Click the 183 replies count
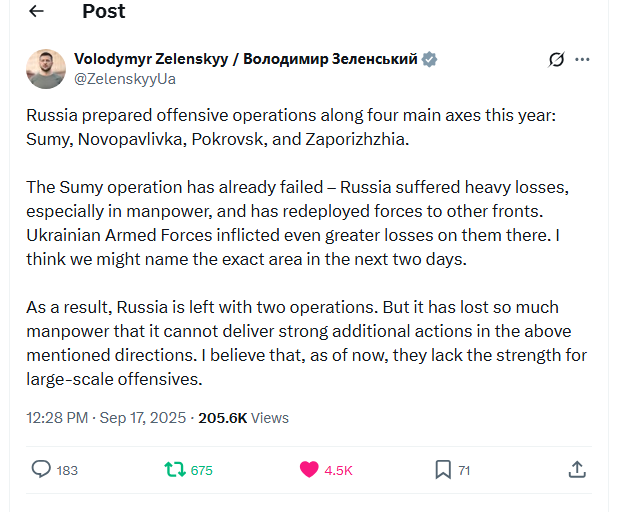Screen dimensions: 626x512 pos(67,470)
